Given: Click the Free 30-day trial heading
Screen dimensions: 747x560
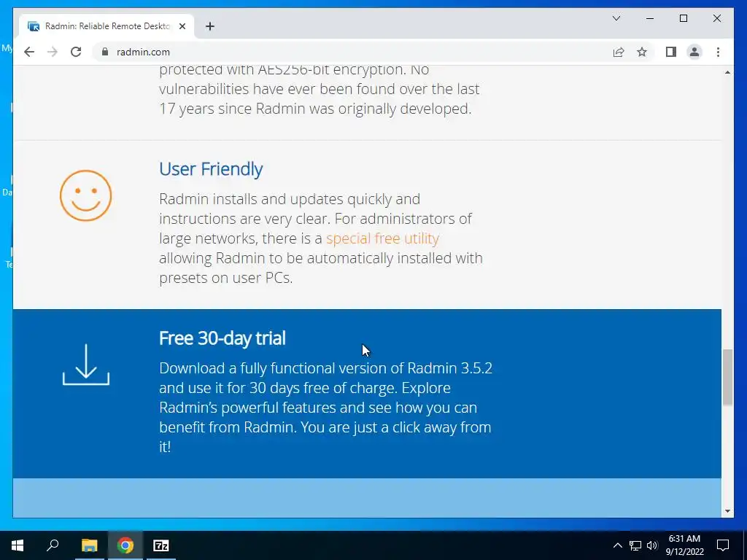Looking at the screenshot, I should [x=222, y=338].
